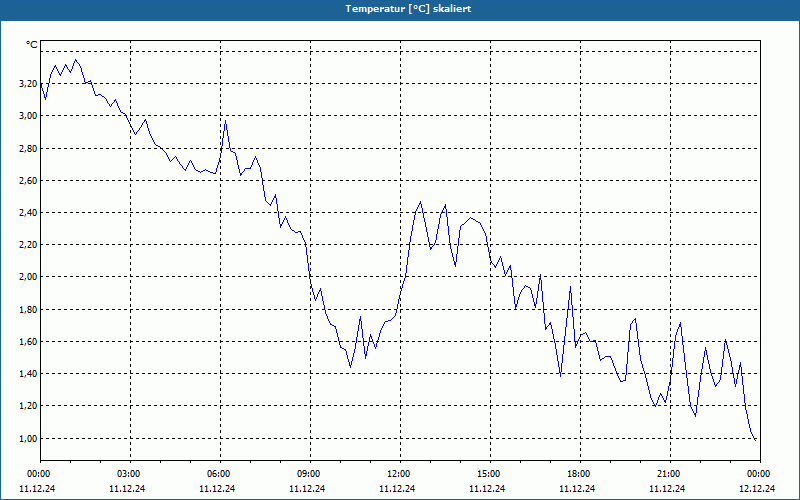Click the 03:00 time label
The image size is (800, 500).
[x=131, y=474]
